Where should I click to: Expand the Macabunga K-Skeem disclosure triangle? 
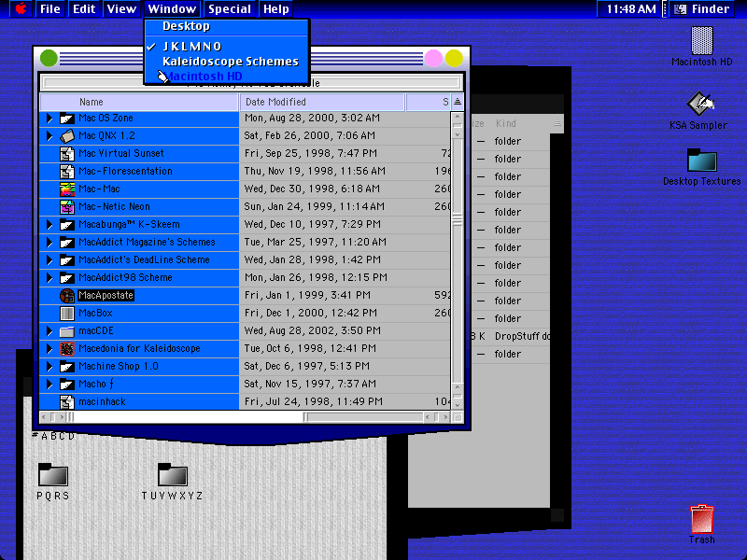coord(49,224)
